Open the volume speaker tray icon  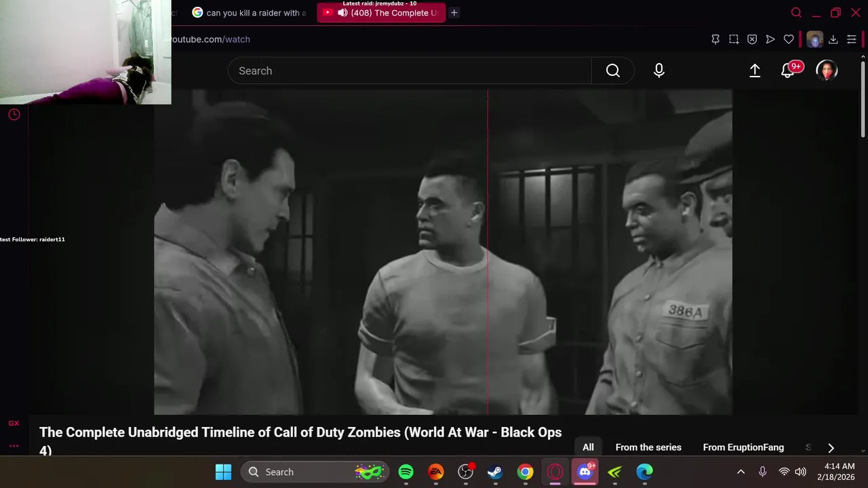[x=800, y=472]
